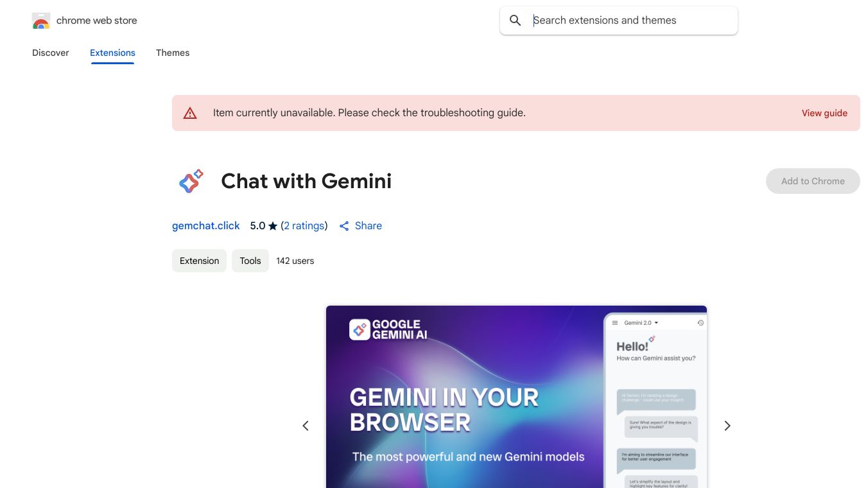Click the search magnifier icon

(x=515, y=21)
